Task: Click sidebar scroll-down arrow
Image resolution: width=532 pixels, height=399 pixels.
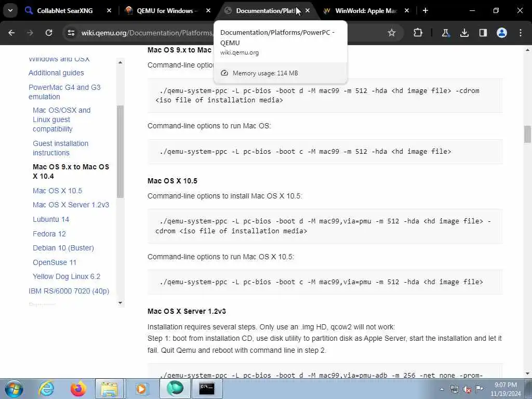Action: click(120, 303)
